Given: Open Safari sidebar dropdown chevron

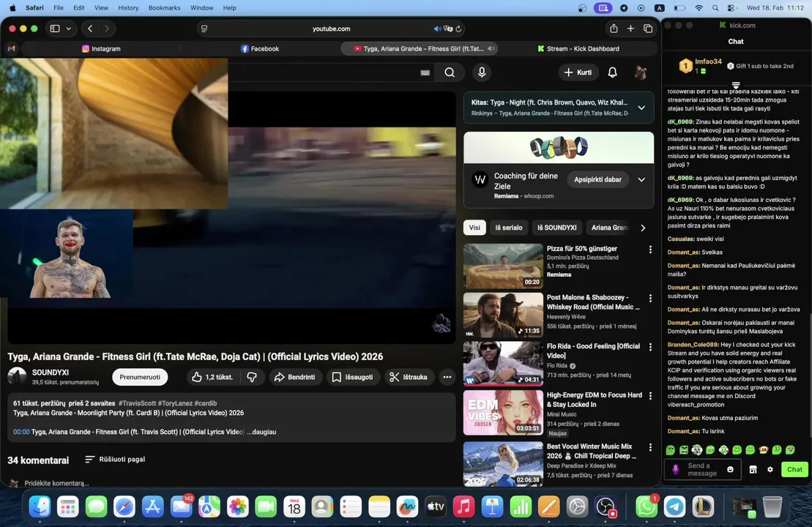Looking at the screenshot, I should pos(68,29).
